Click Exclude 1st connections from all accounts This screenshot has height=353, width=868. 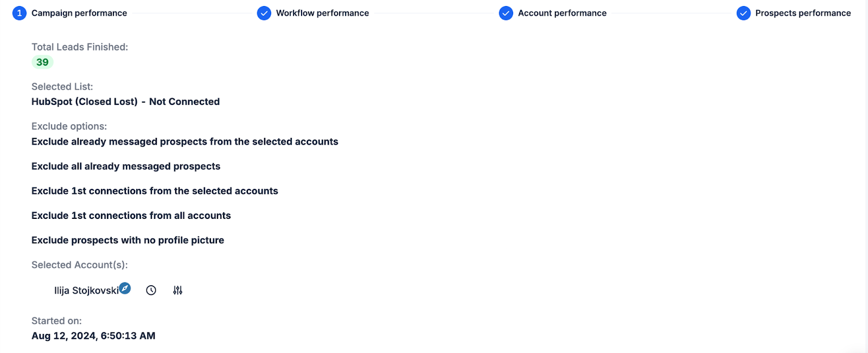131,216
